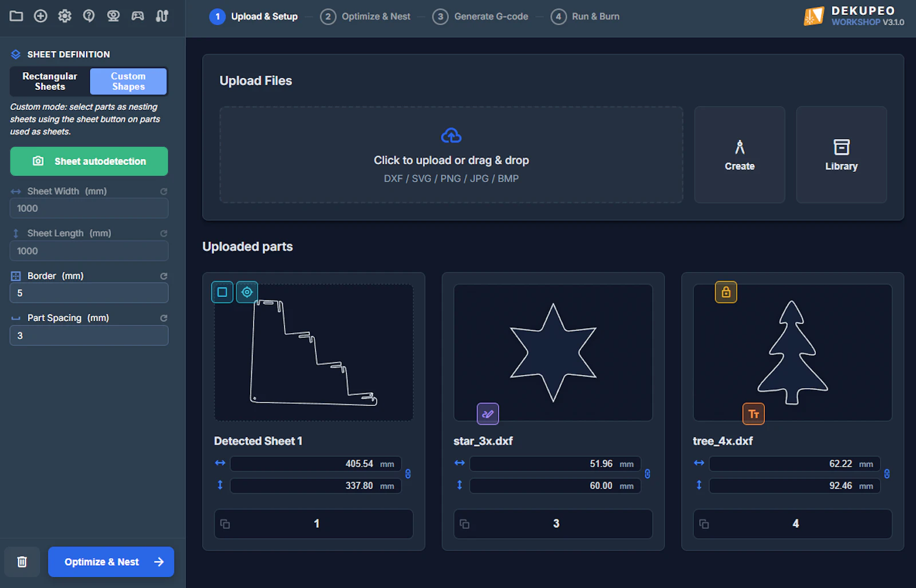This screenshot has height=588, width=916.
Task: Edit star_3x.dxf height 60.00
Action: pos(555,486)
